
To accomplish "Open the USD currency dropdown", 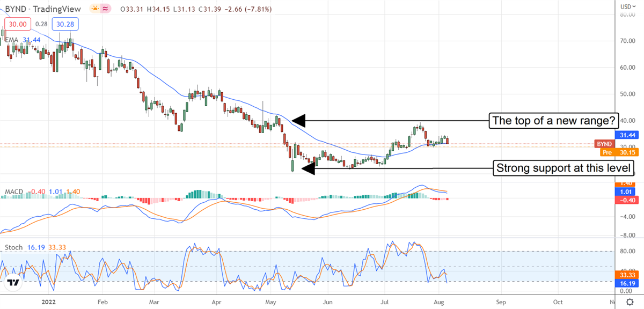I will [627, 7].
